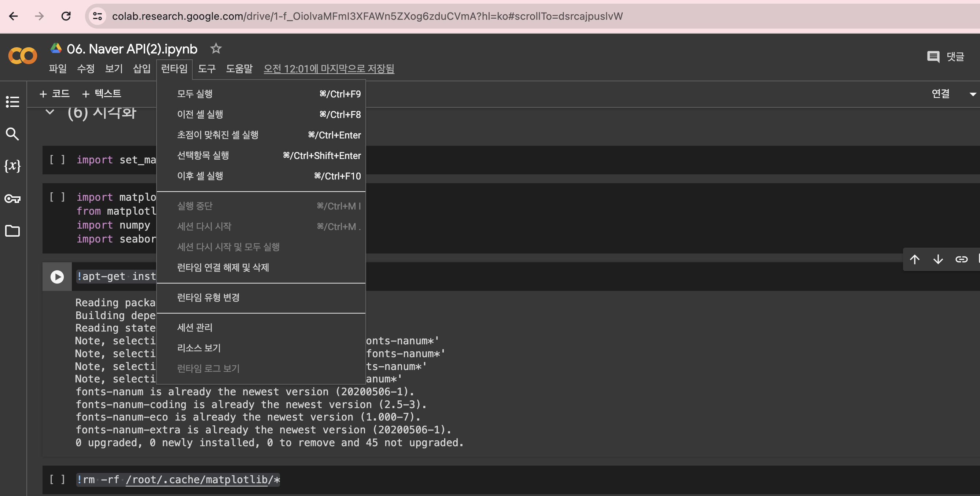Click the 오전 12:01 last saved link

tap(329, 69)
